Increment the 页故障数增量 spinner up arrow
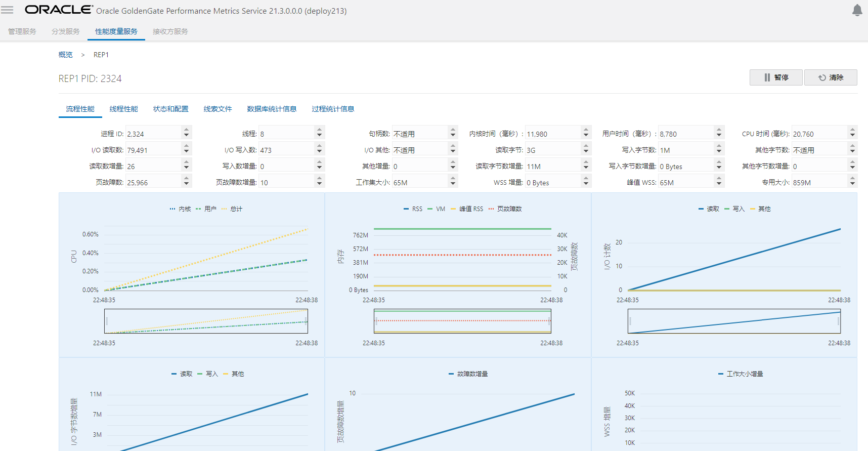Screen dimensions: 868x451 pyautogui.click(x=320, y=179)
